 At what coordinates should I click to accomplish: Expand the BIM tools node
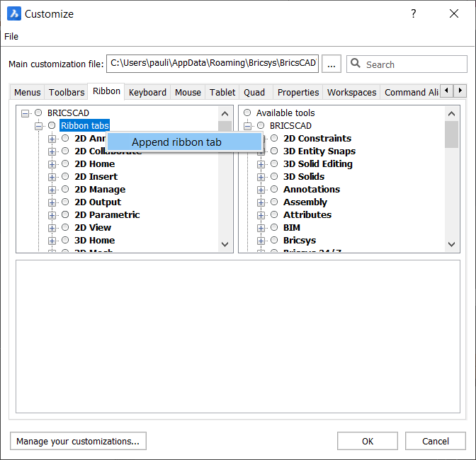(x=261, y=228)
